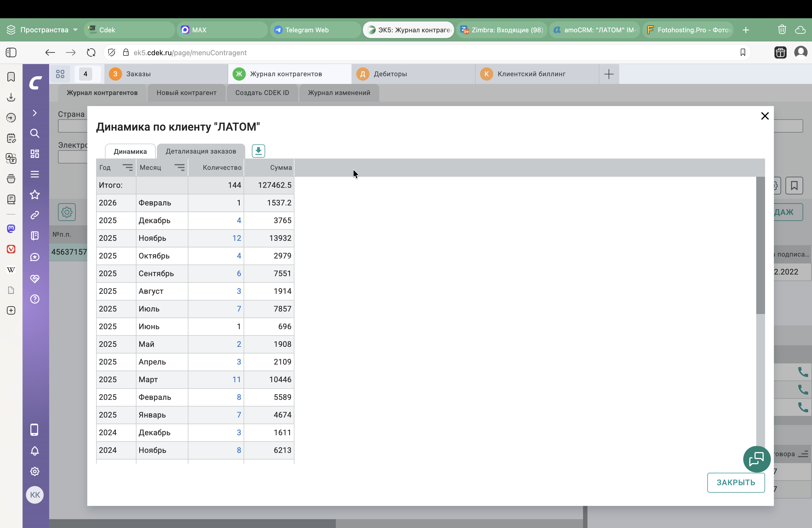
Task: Open Месяц column filter menu
Action: point(180,167)
